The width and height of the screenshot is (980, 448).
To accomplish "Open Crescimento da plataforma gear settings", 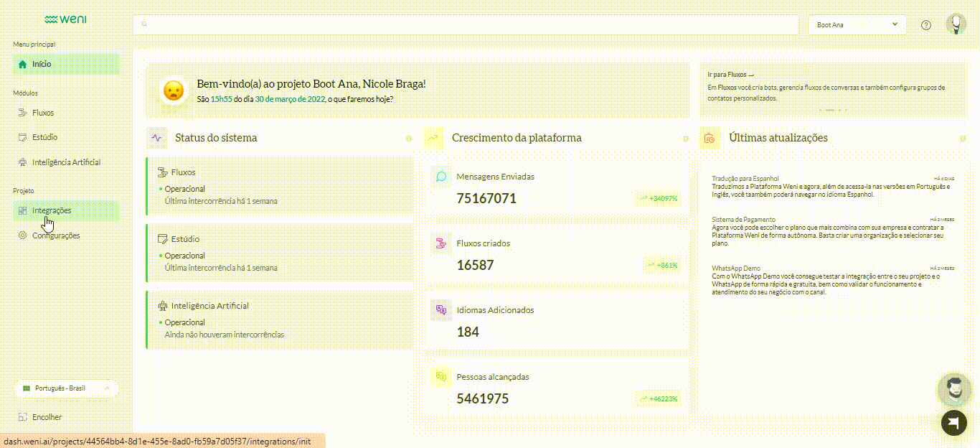I will pos(685,139).
